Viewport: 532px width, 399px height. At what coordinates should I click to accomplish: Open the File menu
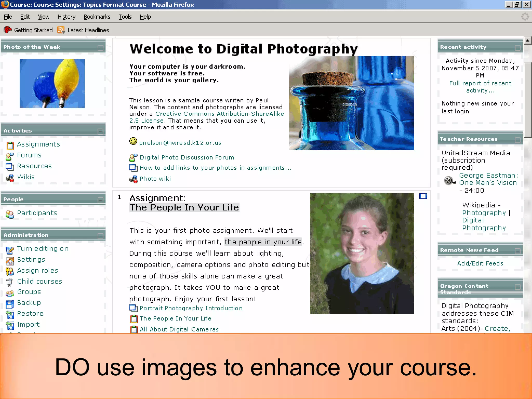8,17
